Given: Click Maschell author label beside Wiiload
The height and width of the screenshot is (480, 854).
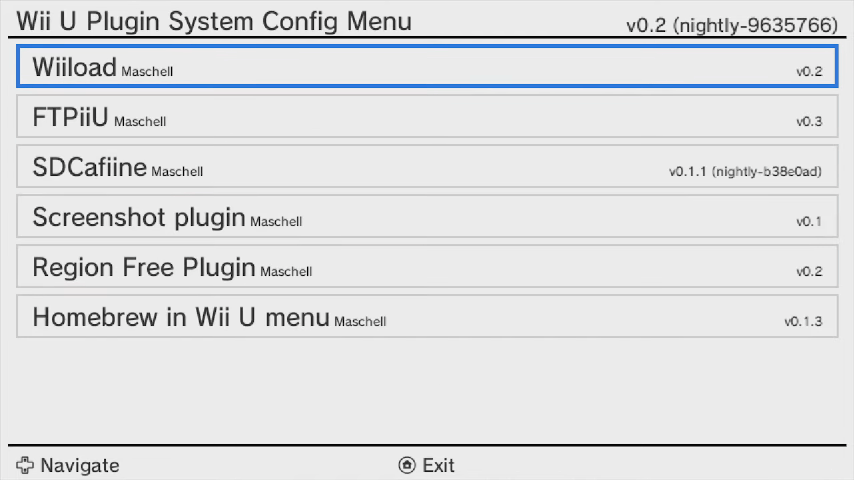Looking at the screenshot, I should [x=147, y=72].
